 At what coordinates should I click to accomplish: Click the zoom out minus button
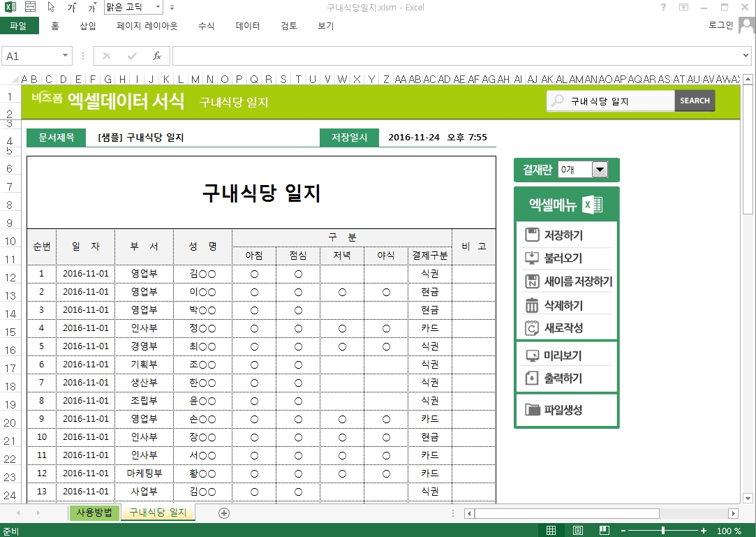click(x=623, y=531)
